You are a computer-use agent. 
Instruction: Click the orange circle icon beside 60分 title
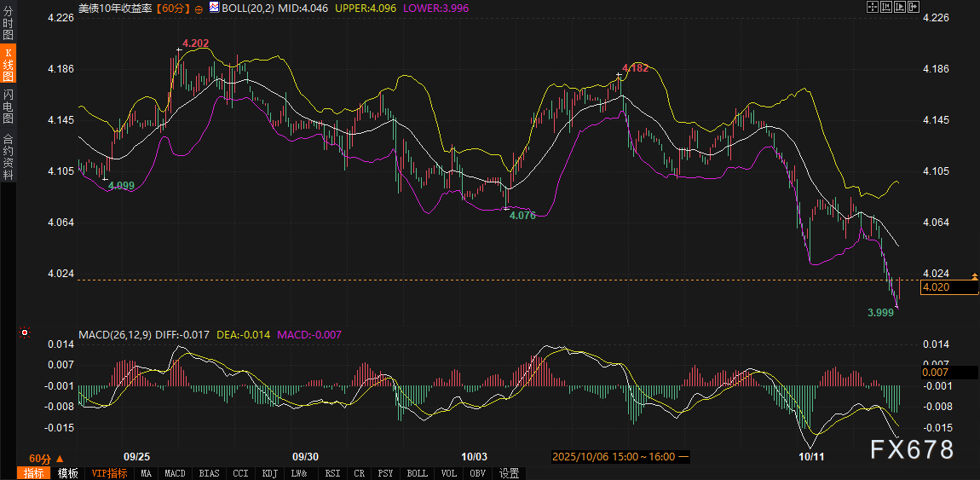(x=199, y=8)
